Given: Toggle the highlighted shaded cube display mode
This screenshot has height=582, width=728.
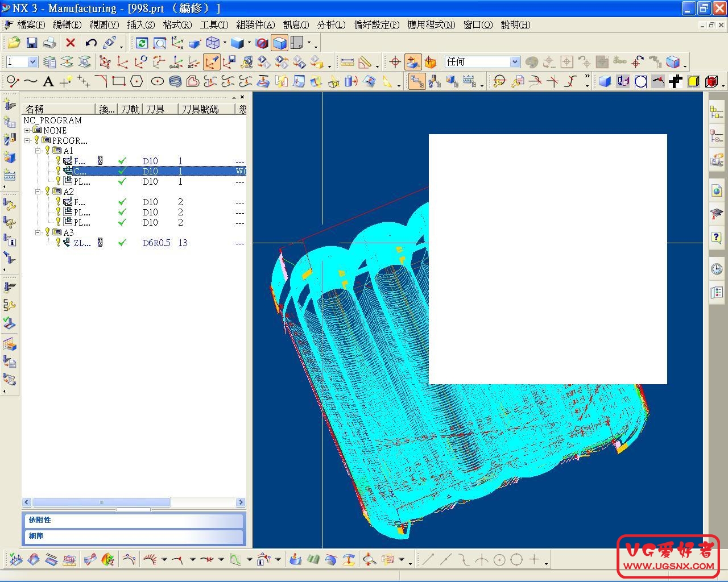Looking at the screenshot, I should (x=280, y=43).
